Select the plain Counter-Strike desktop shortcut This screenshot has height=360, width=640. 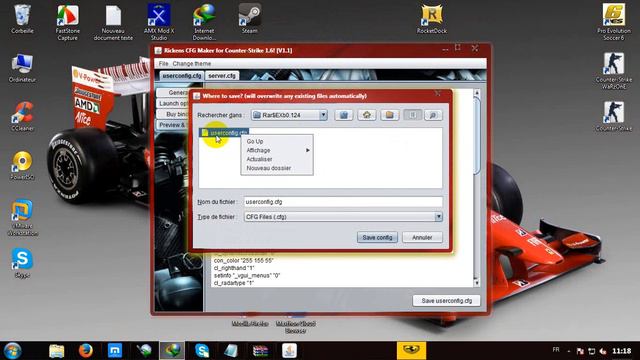(x=614, y=117)
